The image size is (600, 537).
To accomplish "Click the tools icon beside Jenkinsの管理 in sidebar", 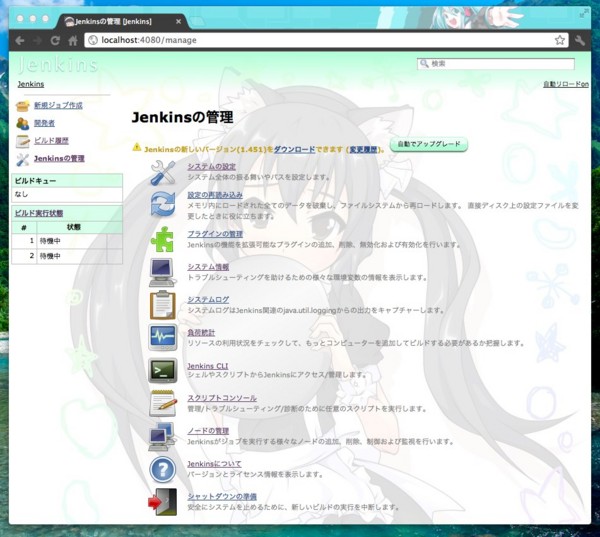I will tap(23, 159).
